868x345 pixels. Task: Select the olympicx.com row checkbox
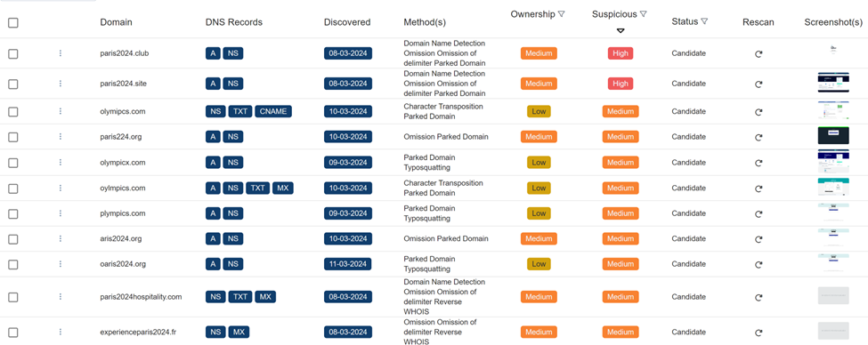(x=13, y=163)
